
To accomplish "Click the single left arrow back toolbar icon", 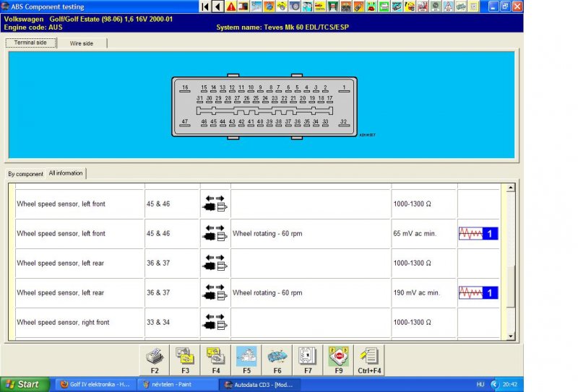I will click(218, 6).
